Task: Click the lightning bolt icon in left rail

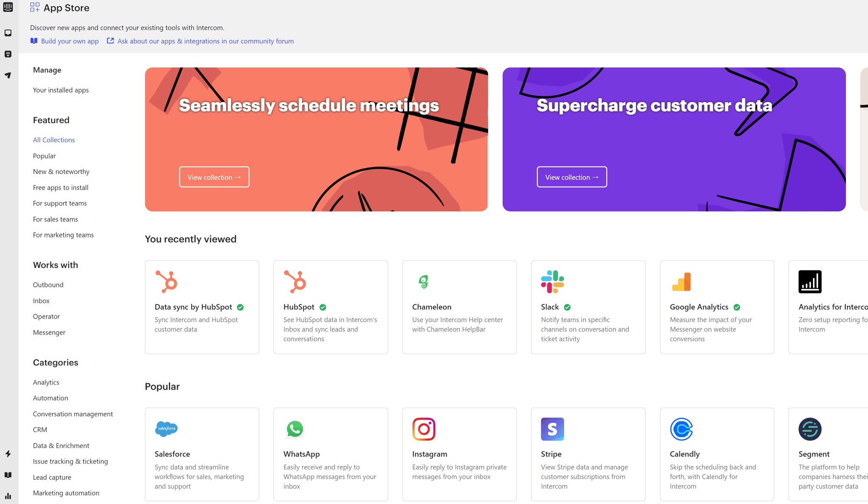Action: pyautogui.click(x=8, y=454)
